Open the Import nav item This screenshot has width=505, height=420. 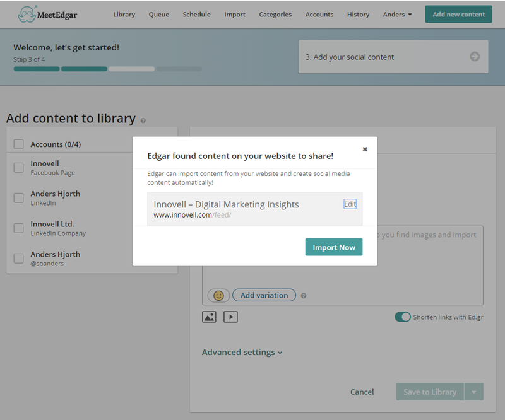pyautogui.click(x=235, y=15)
